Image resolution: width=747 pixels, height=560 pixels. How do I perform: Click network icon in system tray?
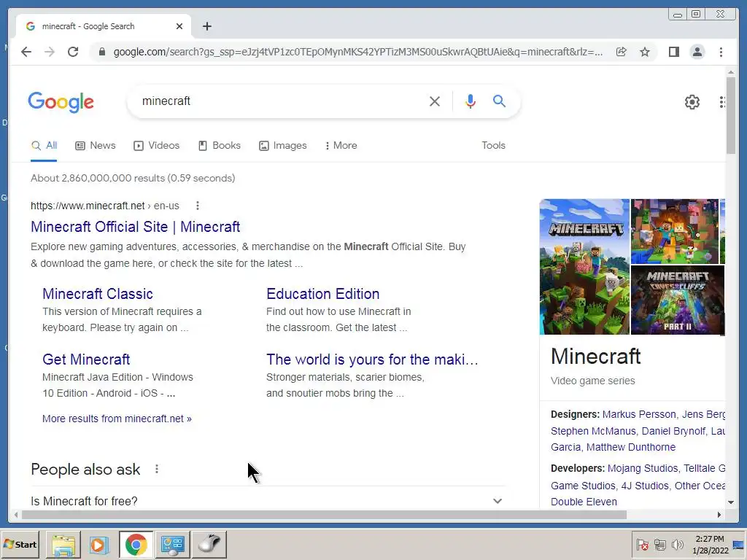pyautogui.click(x=659, y=545)
